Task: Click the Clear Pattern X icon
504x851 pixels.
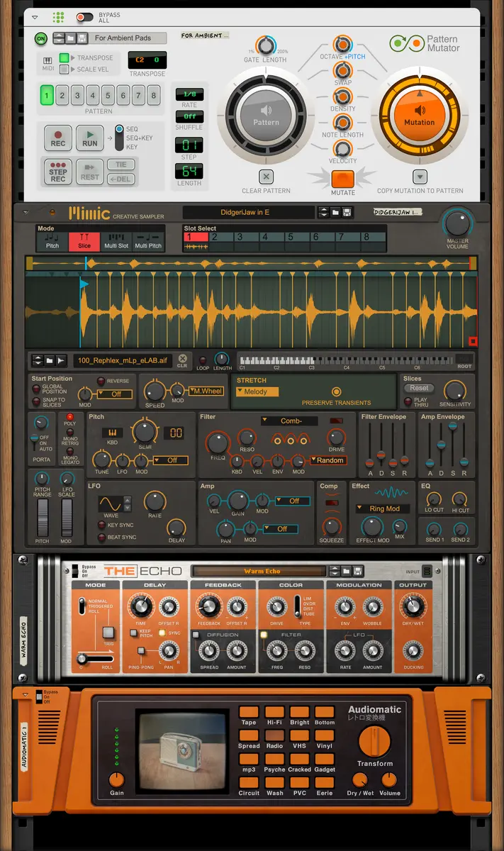Action: click(x=266, y=177)
